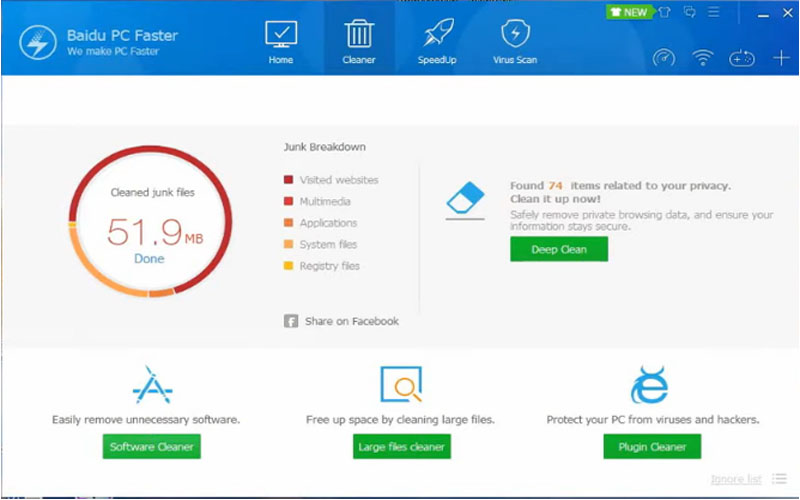Select the Registry files legend entry

pyautogui.click(x=321, y=266)
